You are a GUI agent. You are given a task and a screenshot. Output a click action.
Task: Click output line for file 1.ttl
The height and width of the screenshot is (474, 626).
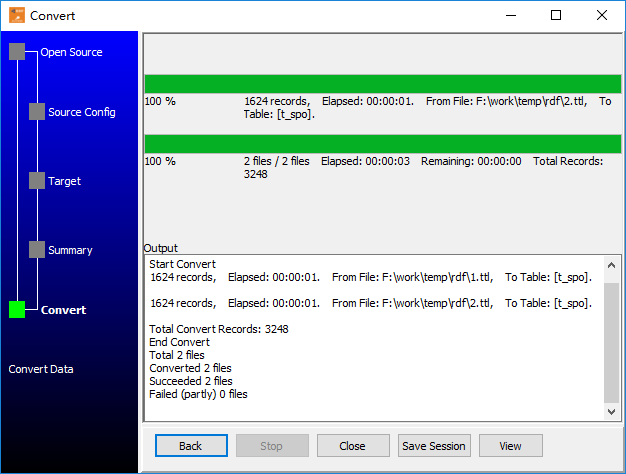[x=371, y=278]
